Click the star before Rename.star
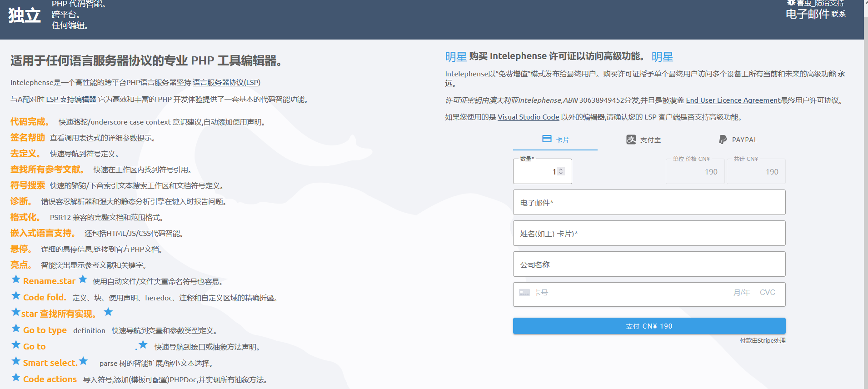The width and height of the screenshot is (868, 389). point(16,279)
